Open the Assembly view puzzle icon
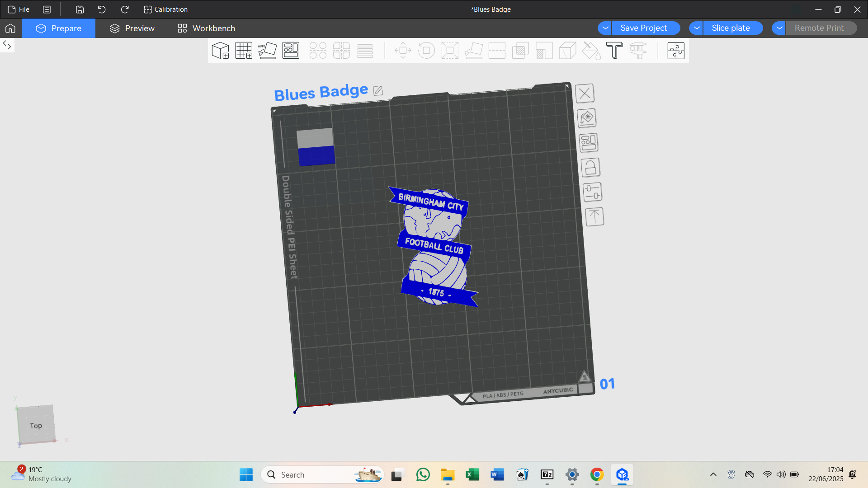868x488 pixels. (676, 51)
